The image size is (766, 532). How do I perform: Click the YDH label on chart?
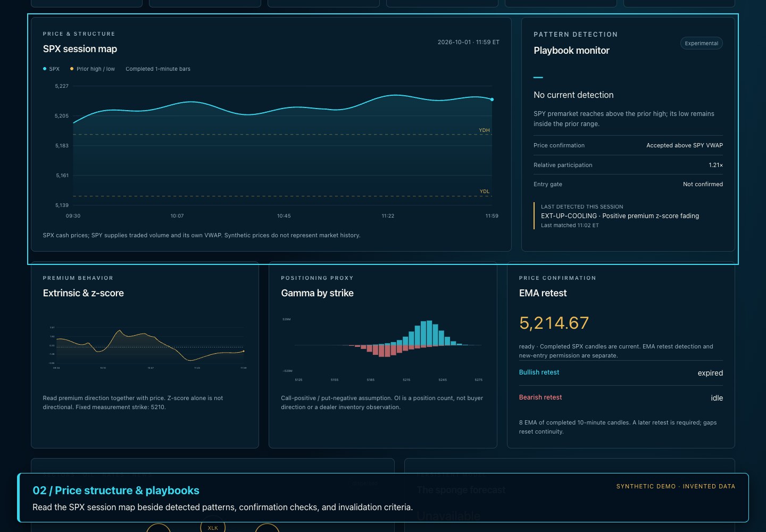pyautogui.click(x=484, y=130)
